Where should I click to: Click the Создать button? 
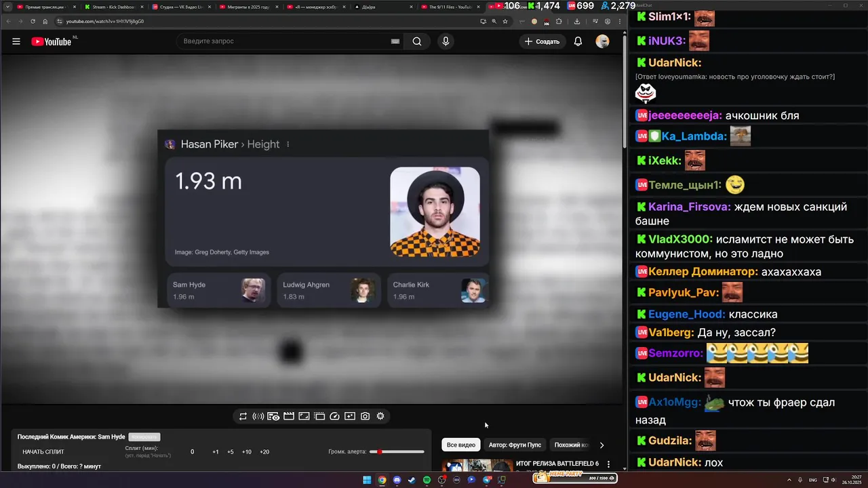coord(542,41)
